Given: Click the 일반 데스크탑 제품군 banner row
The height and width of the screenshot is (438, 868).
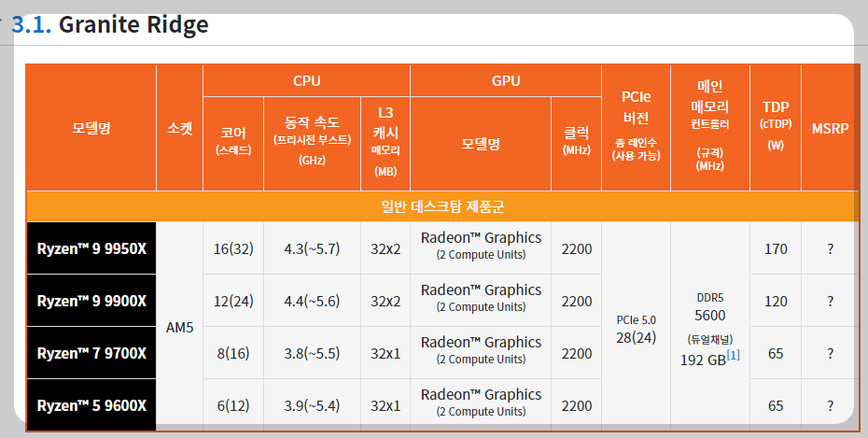Looking at the screenshot, I should (x=442, y=206).
